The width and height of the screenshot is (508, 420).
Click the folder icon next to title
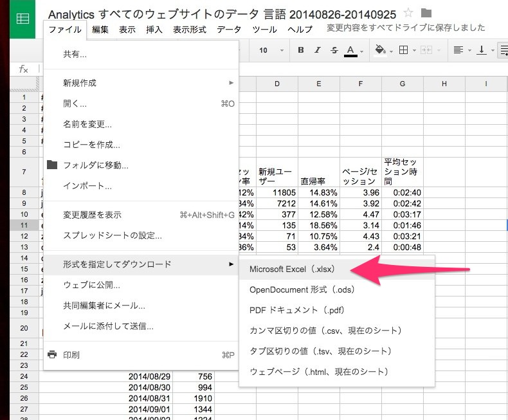[x=426, y=13]
